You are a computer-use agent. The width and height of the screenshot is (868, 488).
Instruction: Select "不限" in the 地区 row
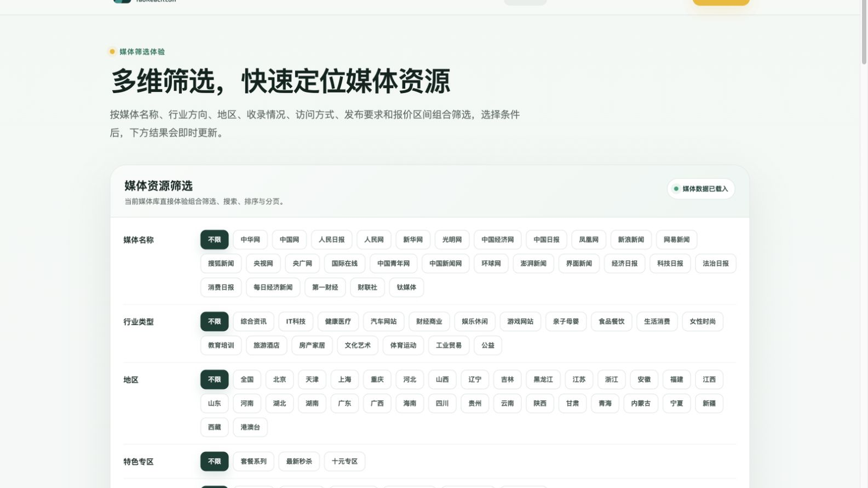point(214,380)
